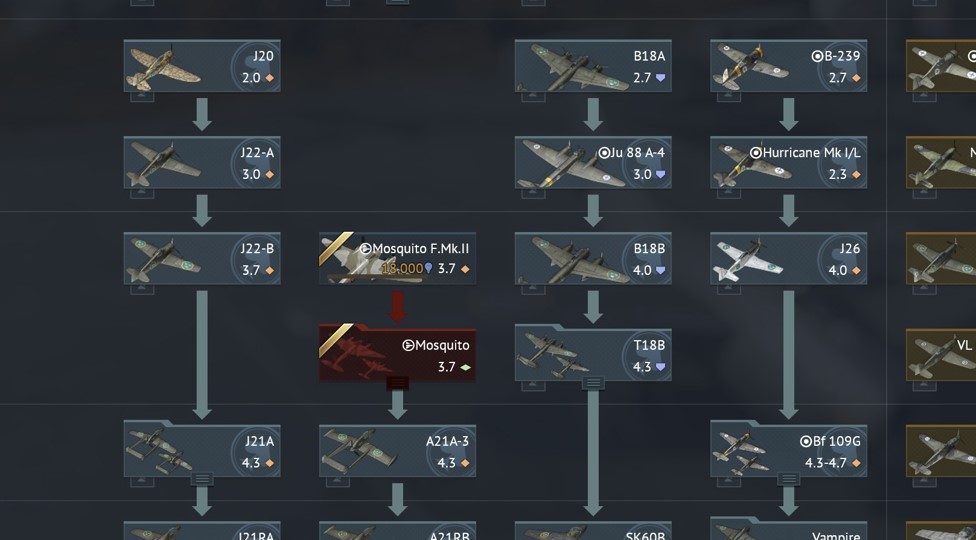Choose the Hurricane Mk I/L fighter
Image resolution: width=976 pixels, height=540 pixels.
788,162
